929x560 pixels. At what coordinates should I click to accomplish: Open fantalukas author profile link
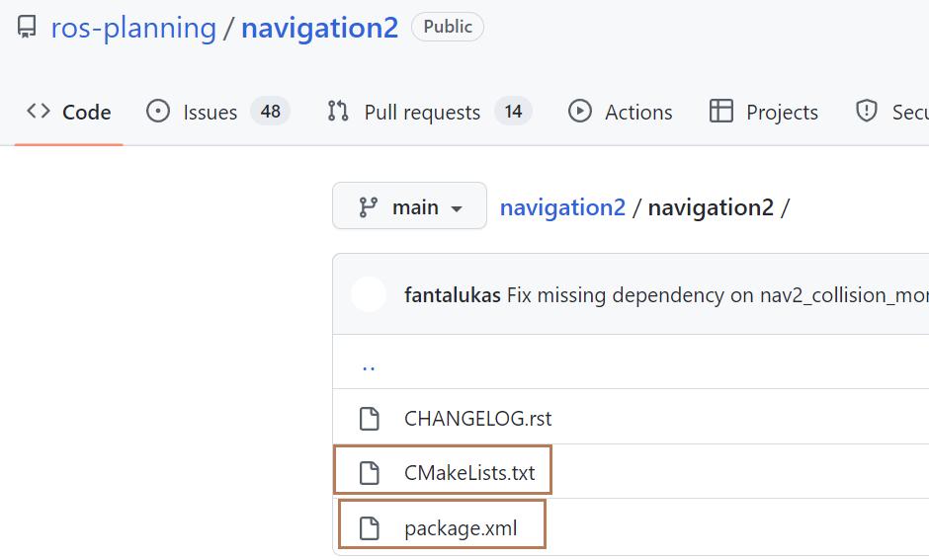pyautogui.click(x=453, y=294)
